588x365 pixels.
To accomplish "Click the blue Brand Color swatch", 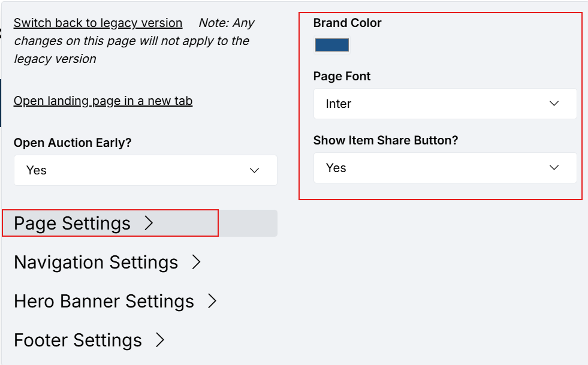I will tap(332, 46).
